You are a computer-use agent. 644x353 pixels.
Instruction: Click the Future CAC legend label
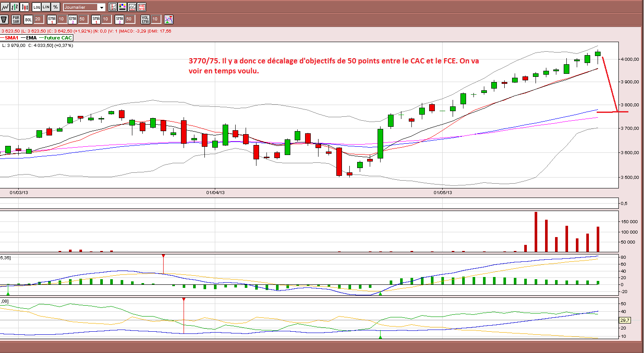58,38
